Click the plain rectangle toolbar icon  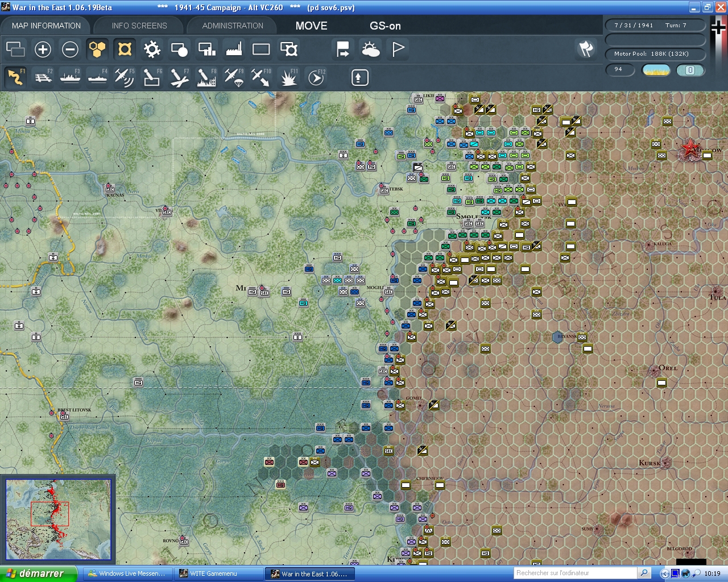point(261,49)
